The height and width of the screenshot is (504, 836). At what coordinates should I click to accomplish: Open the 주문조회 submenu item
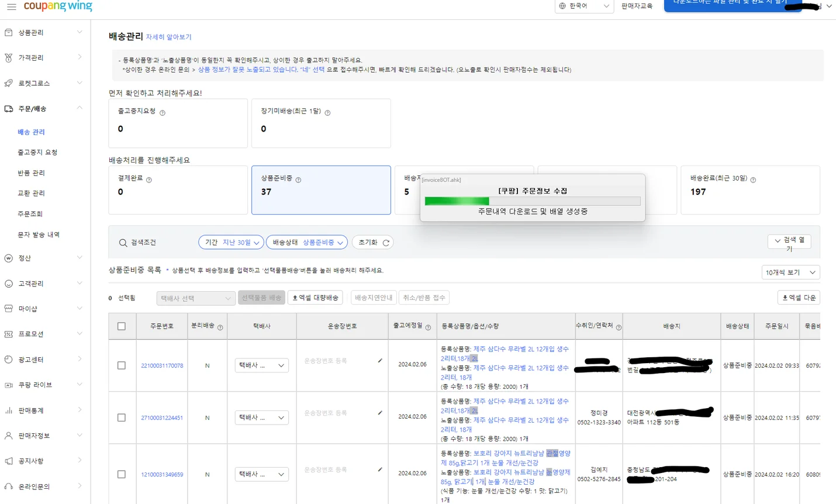[x=30, y=214]
